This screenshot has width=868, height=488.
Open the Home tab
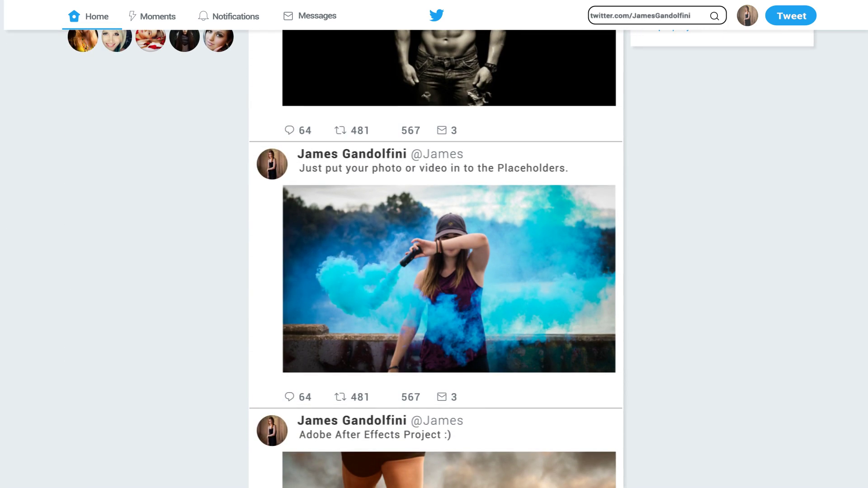tap(89, 16)
